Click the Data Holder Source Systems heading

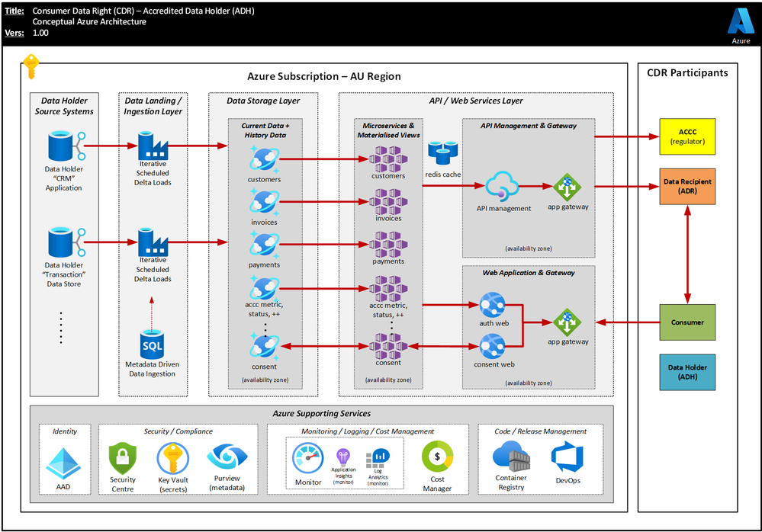(x=64, y=106)
